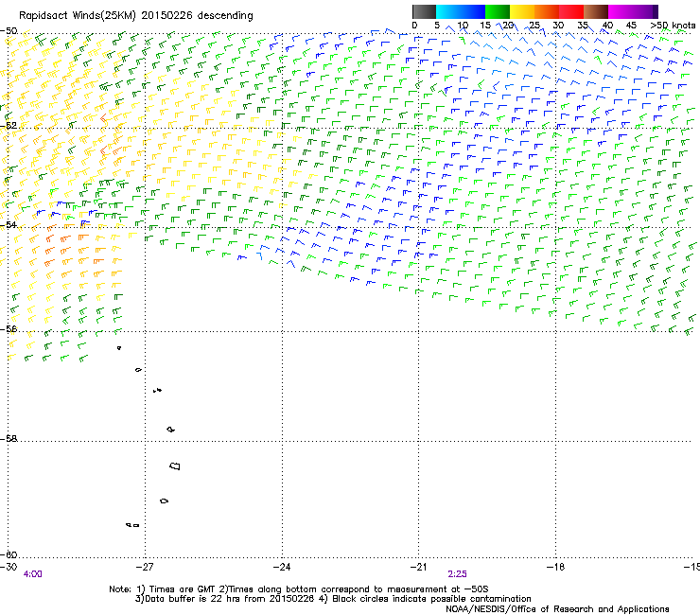Click the '-52' latitude axis label

coord(9,126)
